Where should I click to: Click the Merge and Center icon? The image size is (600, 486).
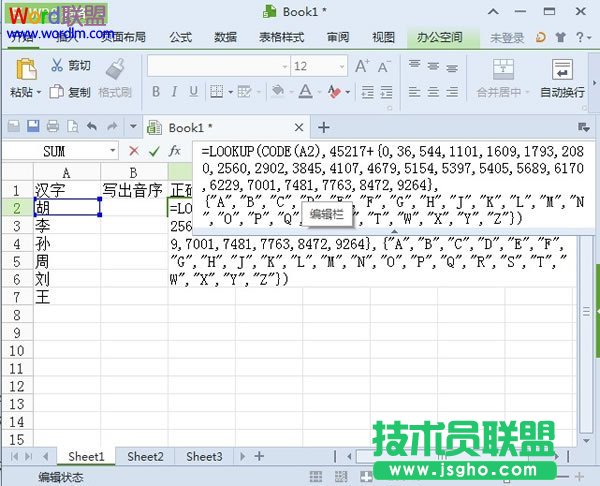[x=503, y=69]
